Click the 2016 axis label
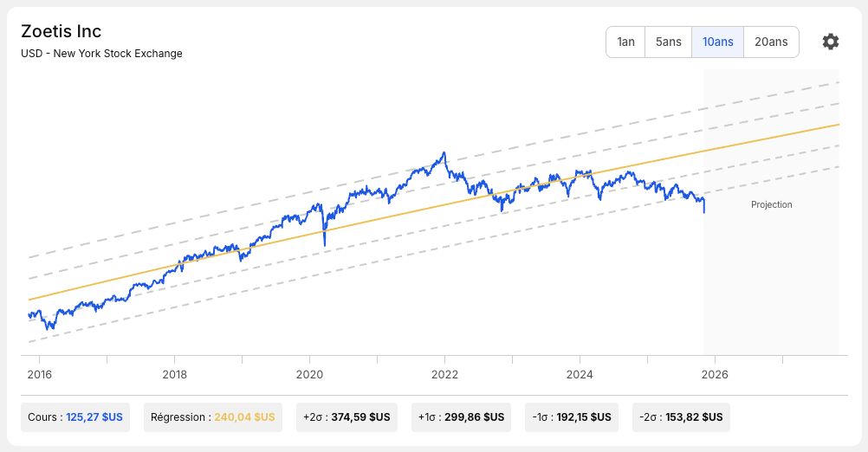The height and width of the screenshot is (452, 868). (x=39, y=375)
